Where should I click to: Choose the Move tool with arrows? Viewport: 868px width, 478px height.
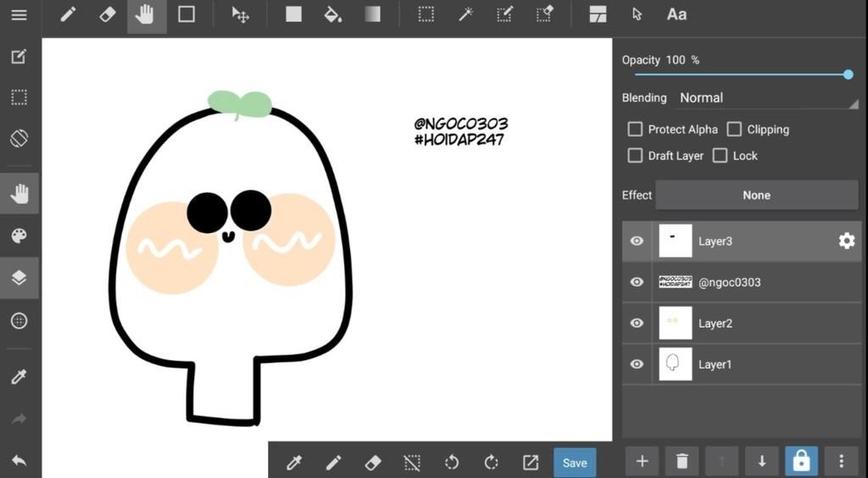pos(240,15)
